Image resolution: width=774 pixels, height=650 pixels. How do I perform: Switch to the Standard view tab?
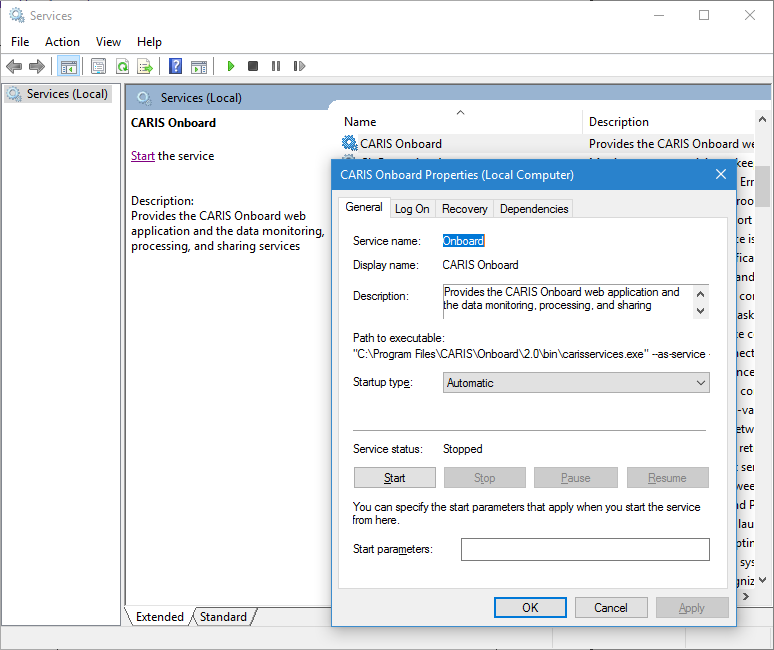point(223,617)
